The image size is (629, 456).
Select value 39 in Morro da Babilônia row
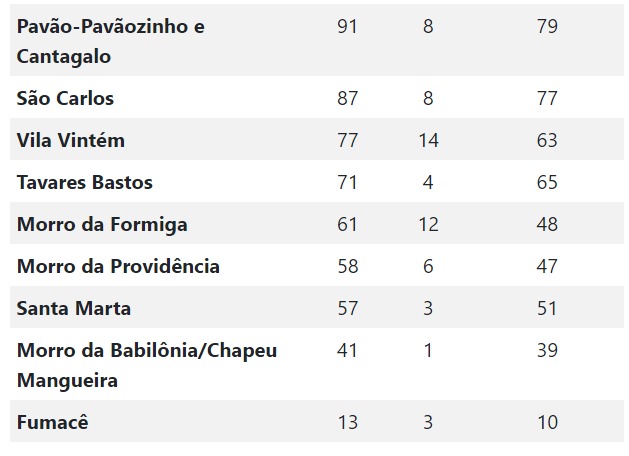click(547, 350)
